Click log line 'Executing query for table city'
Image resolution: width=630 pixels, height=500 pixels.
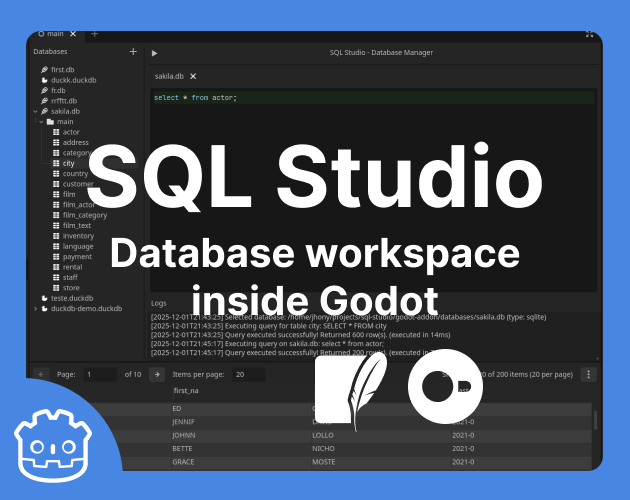[x=269, y=326]
